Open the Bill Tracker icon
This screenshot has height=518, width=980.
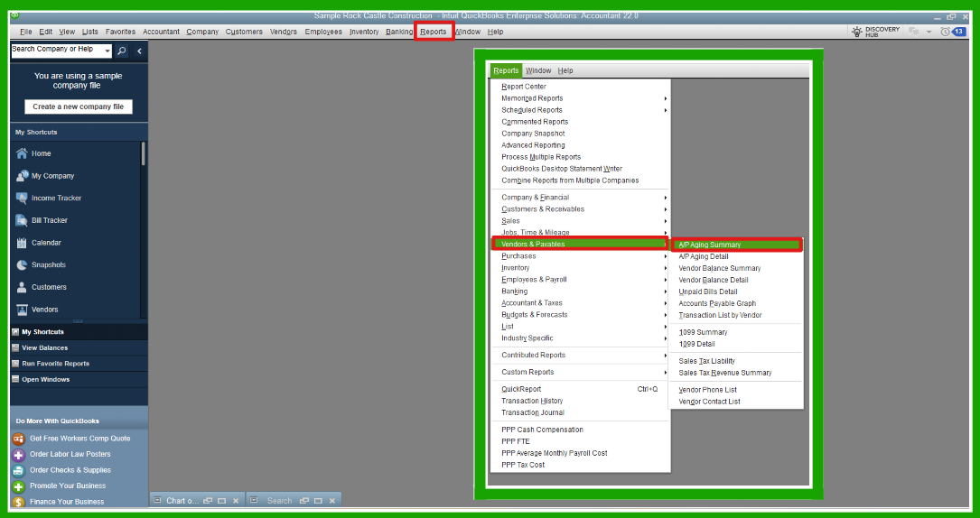coord(22,220)
